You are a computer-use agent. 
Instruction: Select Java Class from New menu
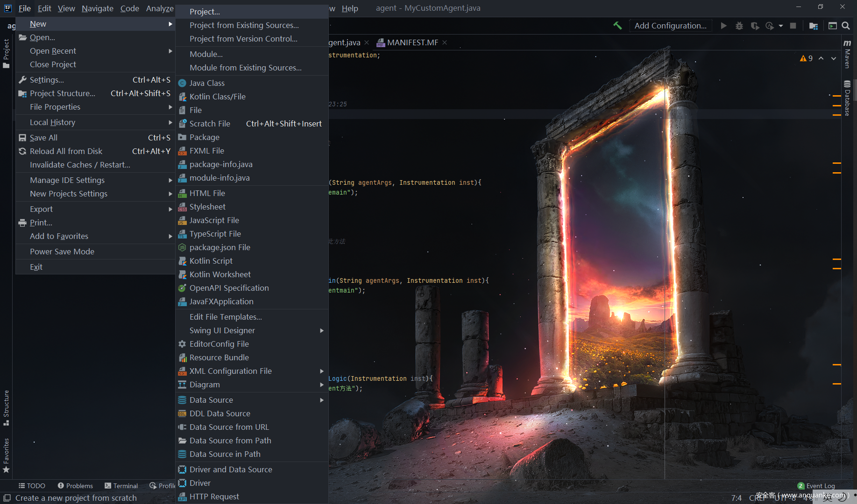pos(207,83)
